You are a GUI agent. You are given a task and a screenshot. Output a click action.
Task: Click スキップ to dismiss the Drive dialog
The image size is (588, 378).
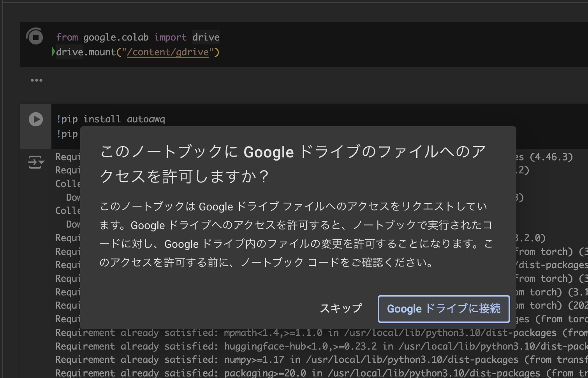(341, 308)
